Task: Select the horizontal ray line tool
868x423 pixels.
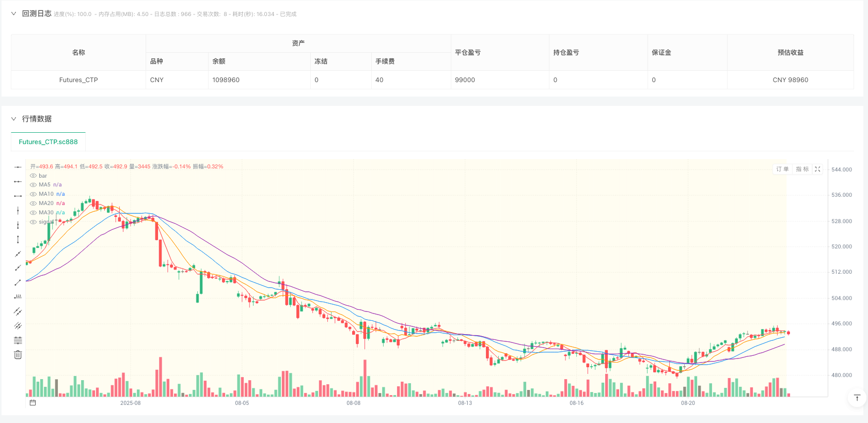Action: (18, 181)
